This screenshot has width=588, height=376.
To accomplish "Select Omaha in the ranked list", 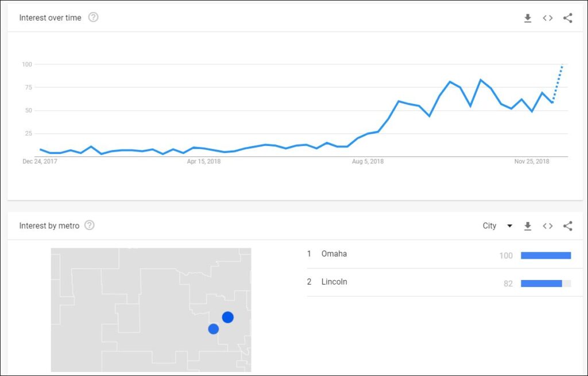I will point(334,254).
